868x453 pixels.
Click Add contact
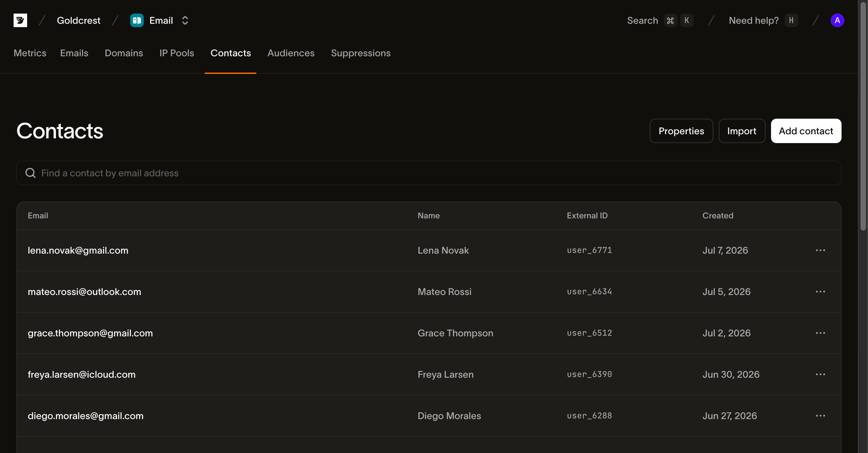pyautogui.click(x=806, y=131)
